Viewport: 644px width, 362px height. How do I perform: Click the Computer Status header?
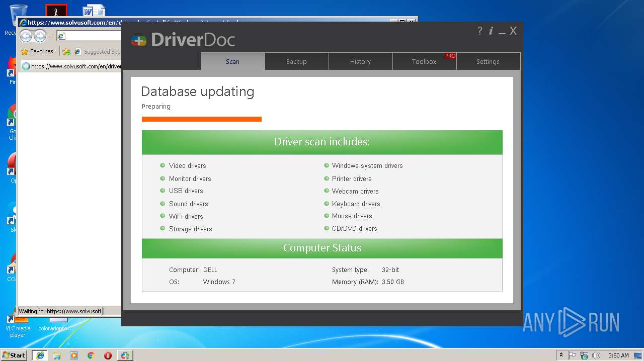coord(322,248)
